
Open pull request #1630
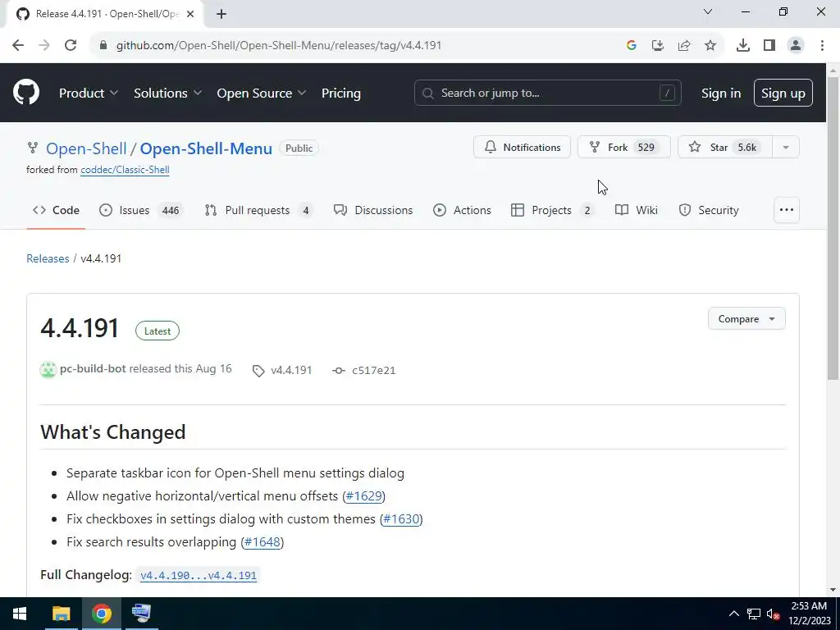[x=401, y=519]
